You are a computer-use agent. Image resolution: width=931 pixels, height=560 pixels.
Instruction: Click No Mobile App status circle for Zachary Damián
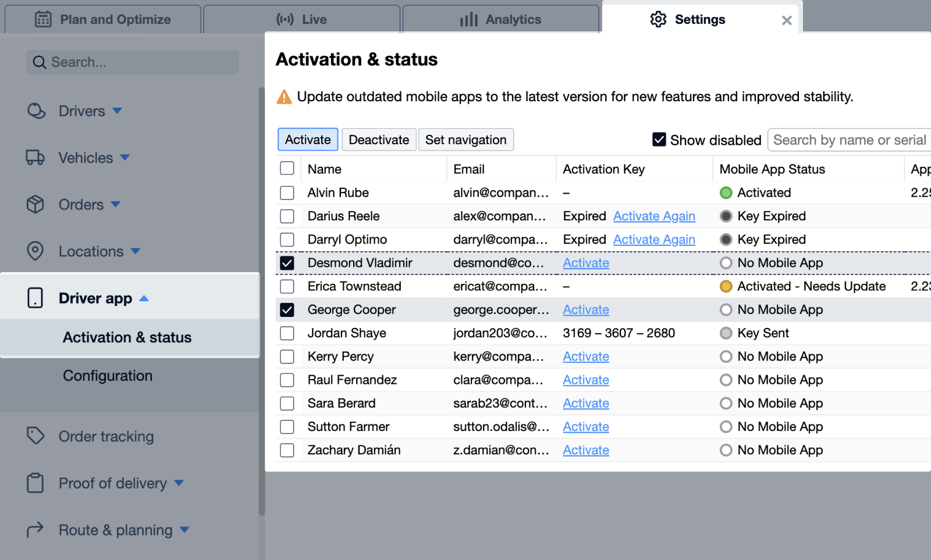(x=726, y=450)
